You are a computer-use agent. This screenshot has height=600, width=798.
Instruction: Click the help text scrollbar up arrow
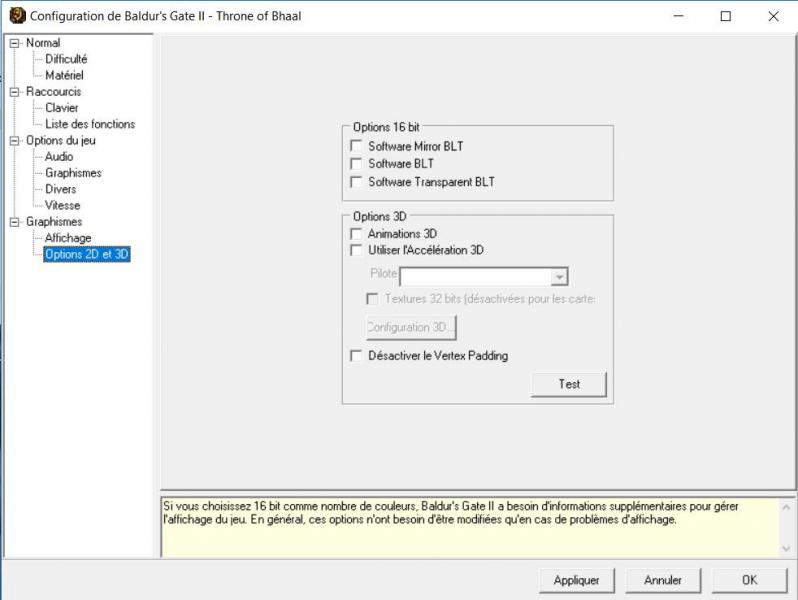click(x=786, y=507)
